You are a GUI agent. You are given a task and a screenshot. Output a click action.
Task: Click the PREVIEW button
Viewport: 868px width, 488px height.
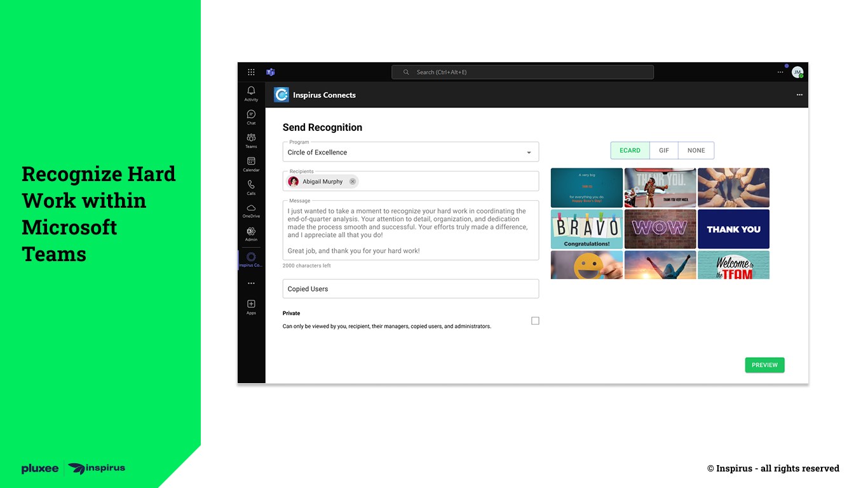coord(765,365)
